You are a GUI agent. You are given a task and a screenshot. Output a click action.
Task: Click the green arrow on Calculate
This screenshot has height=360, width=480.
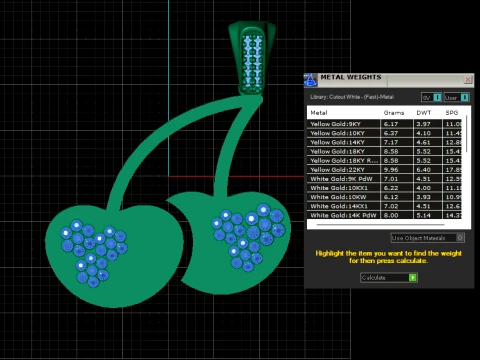point(413,277)
